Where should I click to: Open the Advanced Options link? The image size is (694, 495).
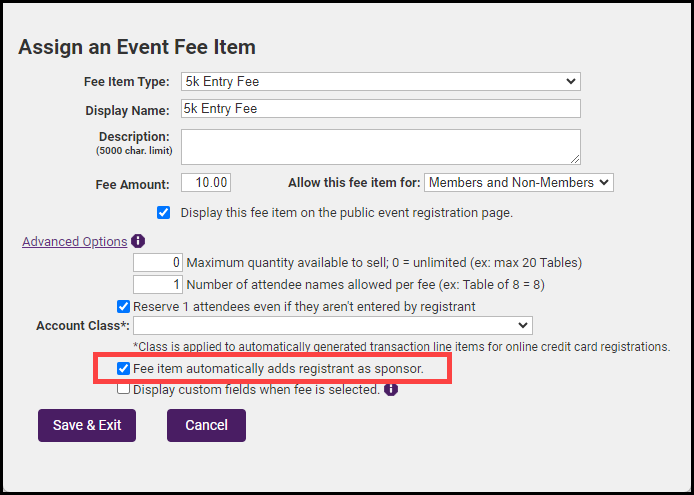(74, 241)
